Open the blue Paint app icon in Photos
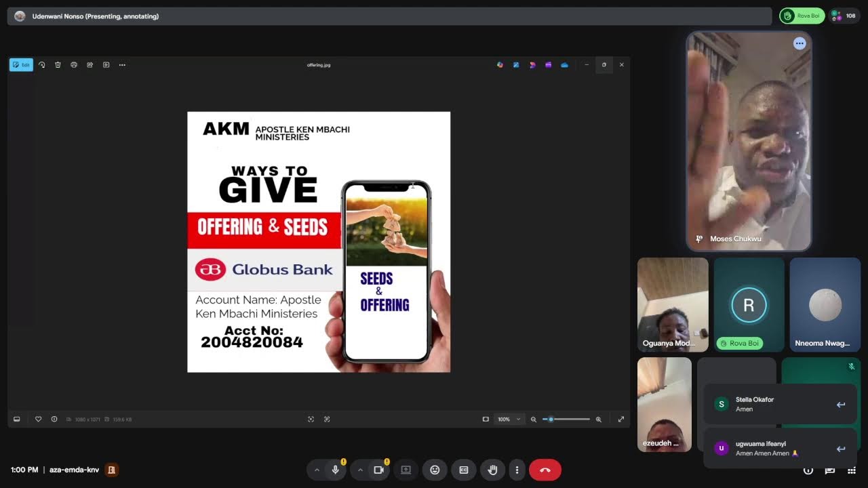Image resolution: width=868 pixels, height=488 pixels. (x=516, y=65)
